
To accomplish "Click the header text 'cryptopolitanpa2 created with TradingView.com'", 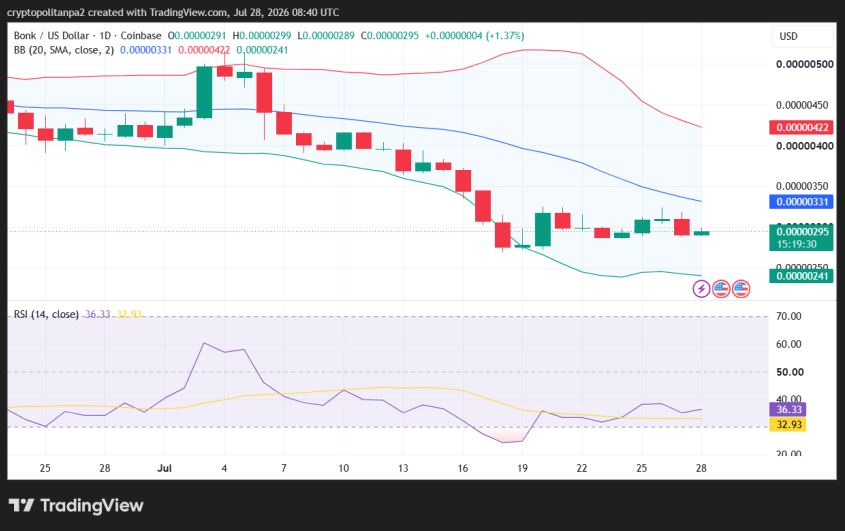I will point(117,12).
